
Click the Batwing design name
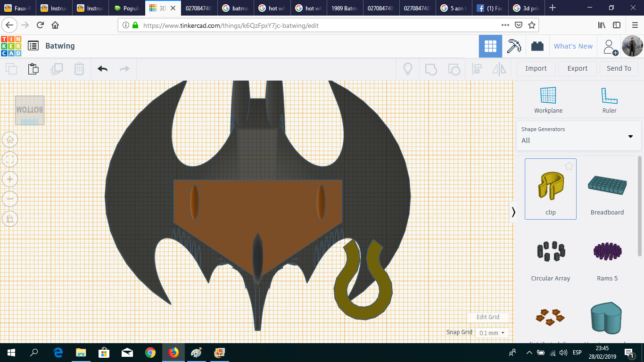pyautogui.click(x=60, y=46)
